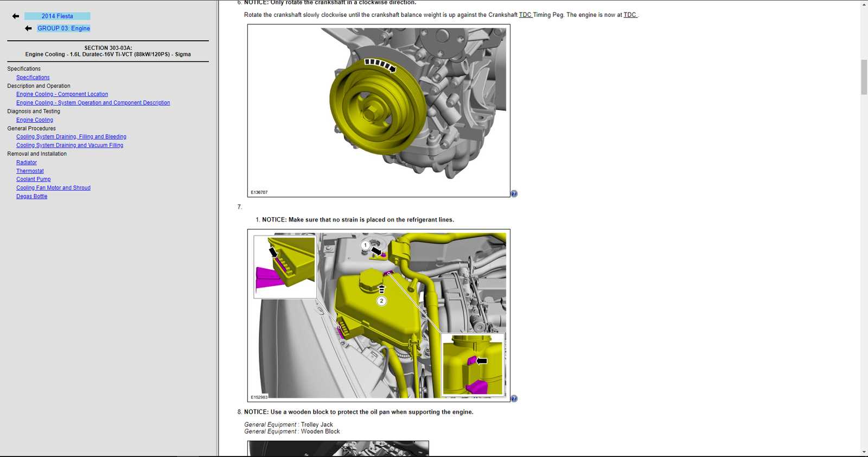Click the 'General Procedures' heading
The image size is (868, 457).
pos(31,129)
